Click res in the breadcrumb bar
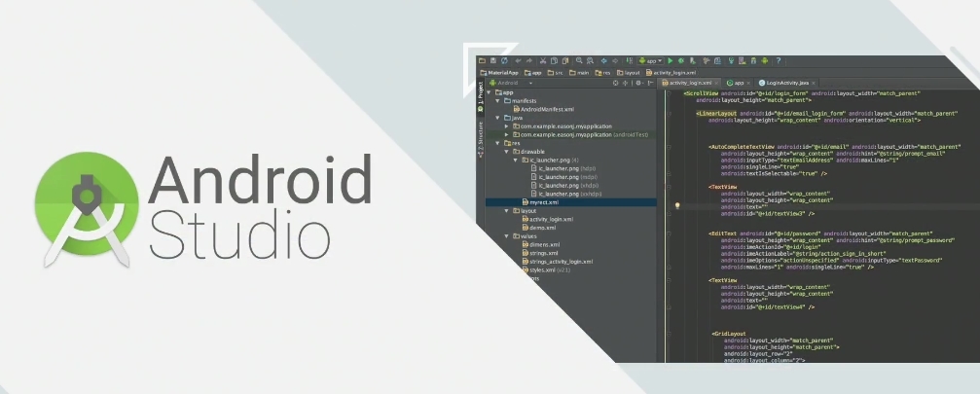This screenshot has width=980, height=394. pos(603,72)
